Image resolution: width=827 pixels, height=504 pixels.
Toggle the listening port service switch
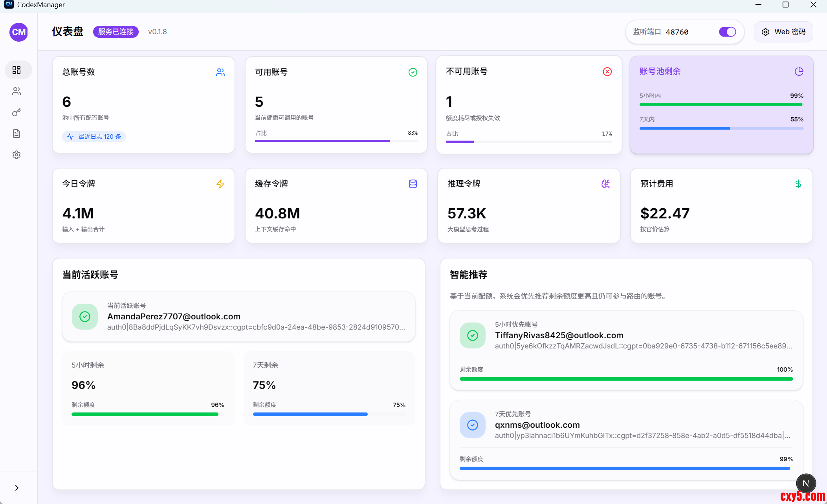coord(727,32)
